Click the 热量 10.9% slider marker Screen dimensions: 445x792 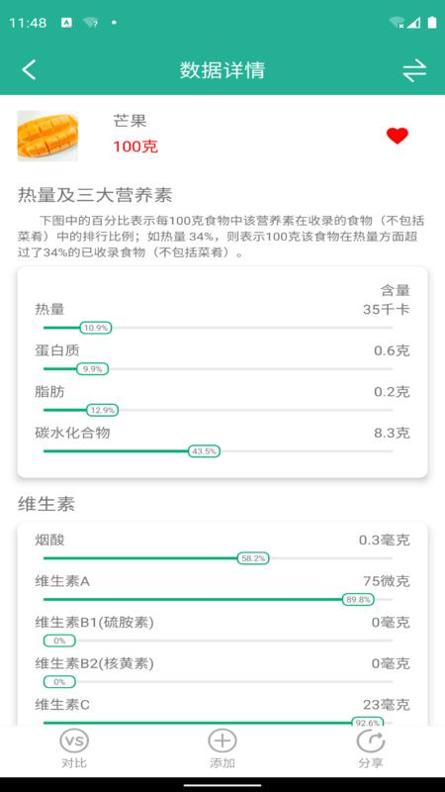click(95, 328)
